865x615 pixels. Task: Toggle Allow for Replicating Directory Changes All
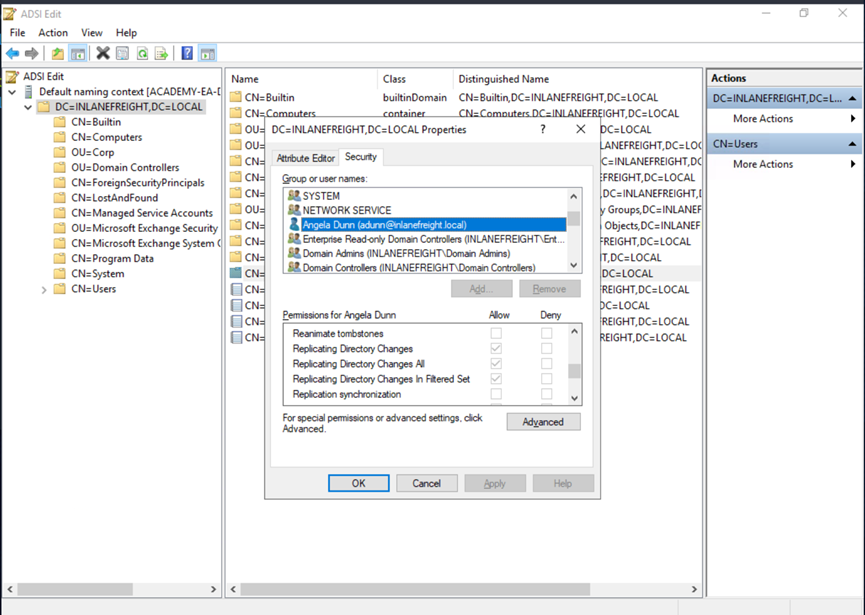[x=496, y=363]
